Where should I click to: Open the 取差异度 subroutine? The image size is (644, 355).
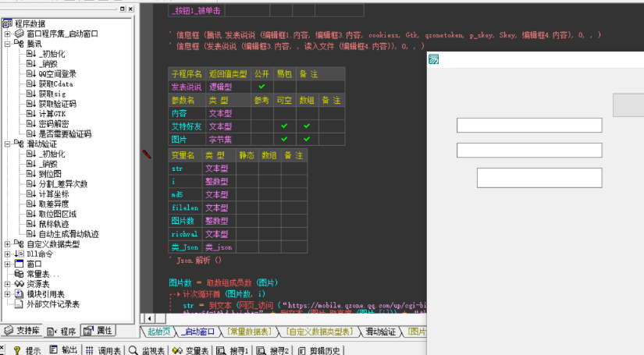point(54,204)
